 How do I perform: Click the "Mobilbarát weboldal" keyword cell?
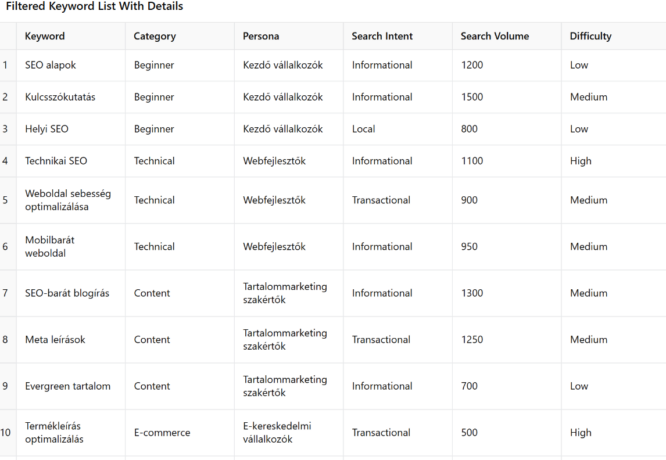pos(50,247)
